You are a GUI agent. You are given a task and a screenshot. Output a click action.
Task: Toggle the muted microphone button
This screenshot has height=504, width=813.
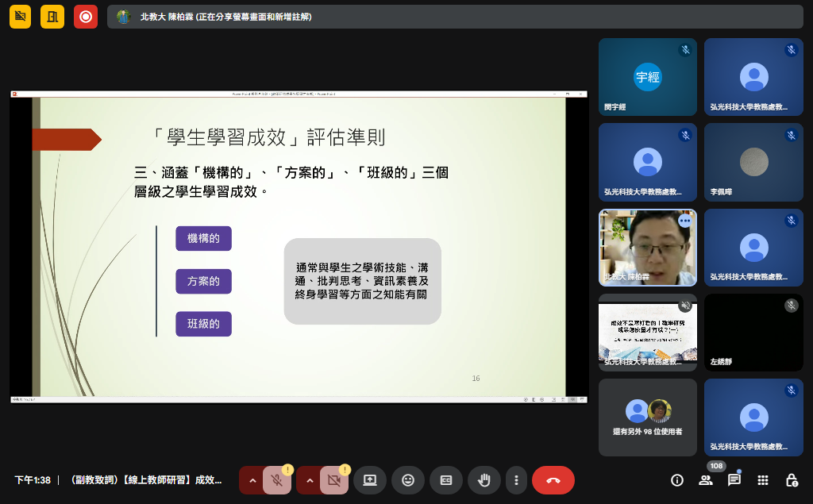point(277,480)
